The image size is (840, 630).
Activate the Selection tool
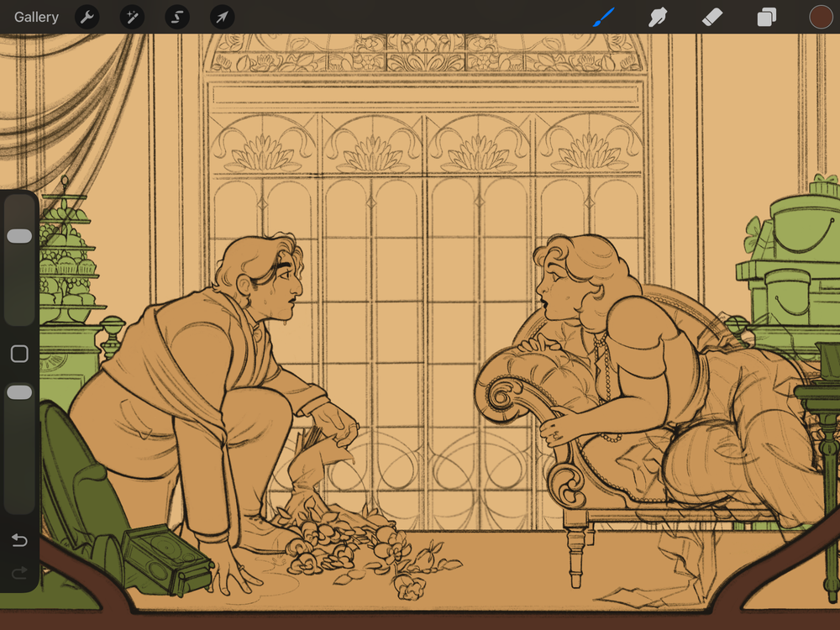(176, 17)
